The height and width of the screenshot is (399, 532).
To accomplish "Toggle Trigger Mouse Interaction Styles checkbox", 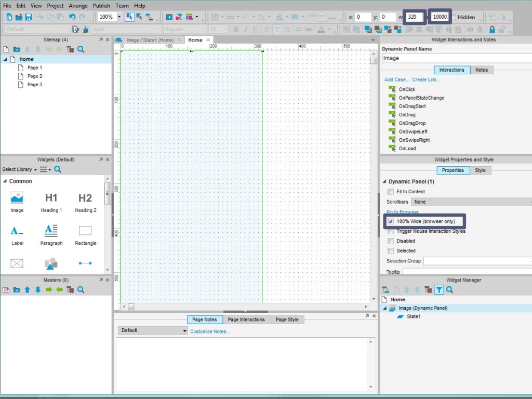I will coord(391,231).
